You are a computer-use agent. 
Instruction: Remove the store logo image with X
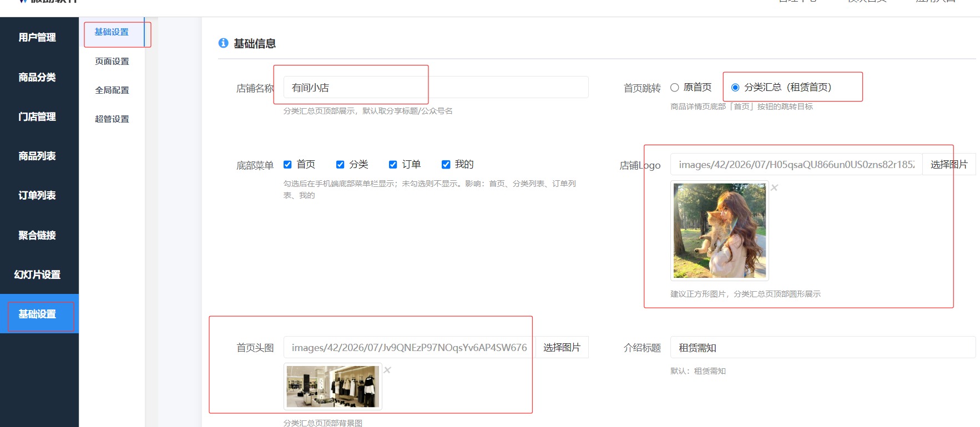tap(774, 188)
